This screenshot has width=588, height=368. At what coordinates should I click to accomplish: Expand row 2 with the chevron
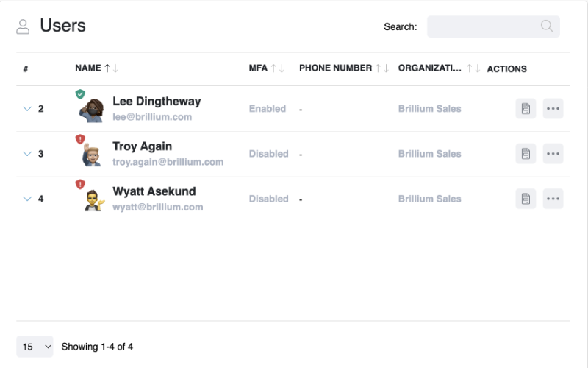coord(27,109)
